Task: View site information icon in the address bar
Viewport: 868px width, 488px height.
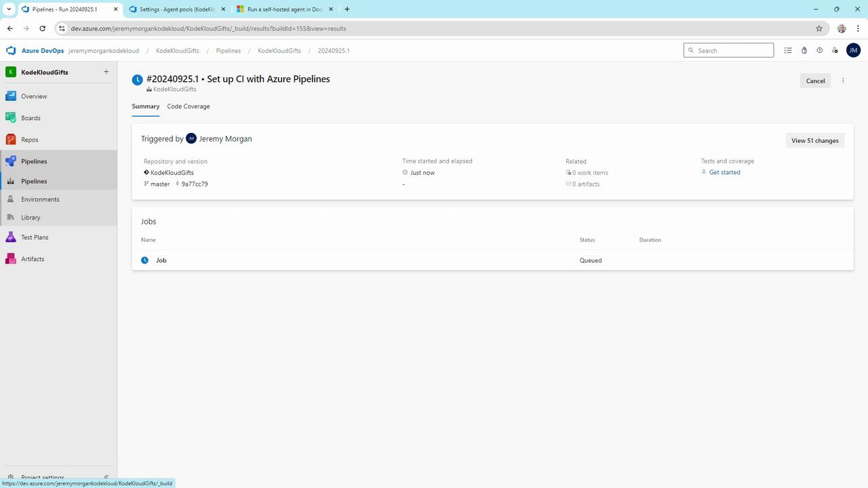Action: tap(62, 28)
